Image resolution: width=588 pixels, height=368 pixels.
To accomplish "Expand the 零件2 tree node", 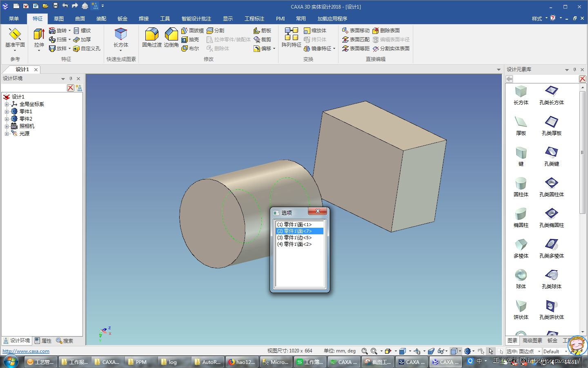I will [7, 119].
